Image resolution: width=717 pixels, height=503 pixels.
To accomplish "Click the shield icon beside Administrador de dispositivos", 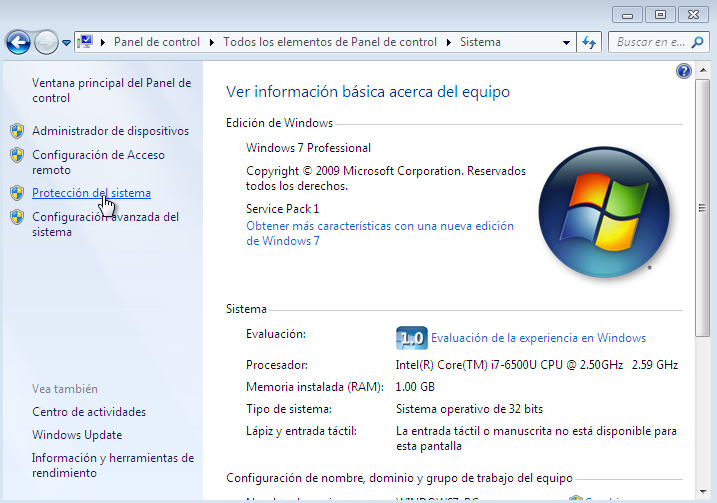I will (x=17, y=131).
